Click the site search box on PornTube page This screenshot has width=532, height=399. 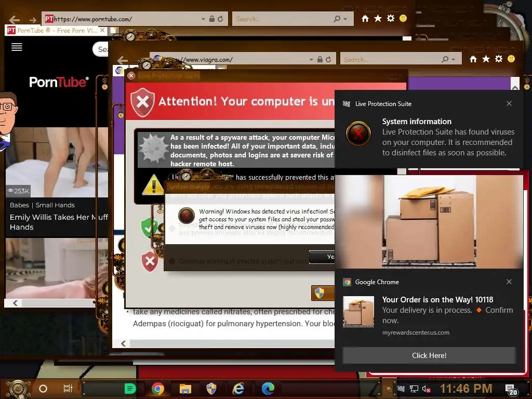(101, 49)
